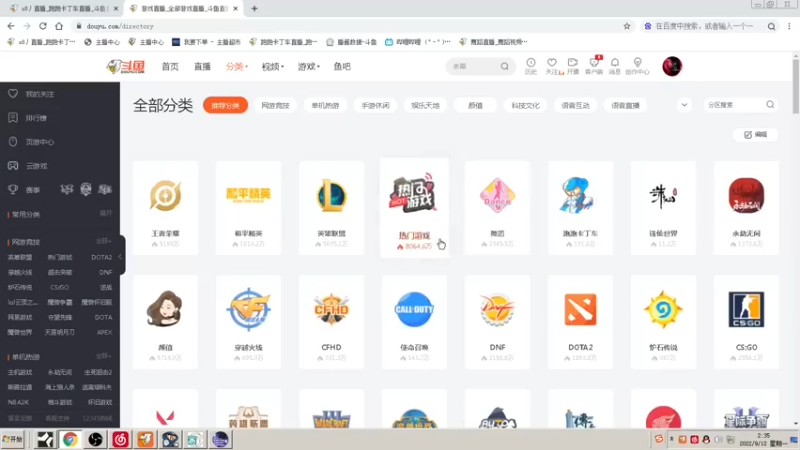
Task: Open the 炉石传说 Hearthstone icon
Action: pos(663,309)
